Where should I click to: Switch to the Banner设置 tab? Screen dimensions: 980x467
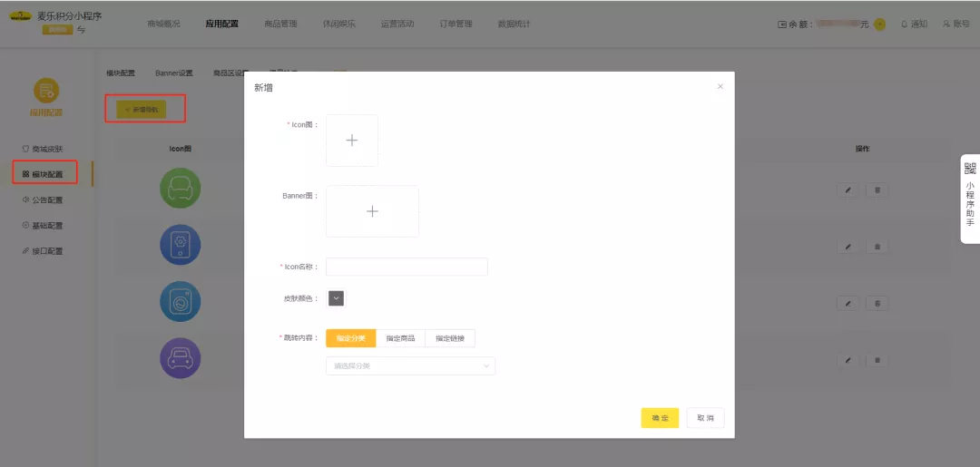pyautogui.click(x=173, y=73)
